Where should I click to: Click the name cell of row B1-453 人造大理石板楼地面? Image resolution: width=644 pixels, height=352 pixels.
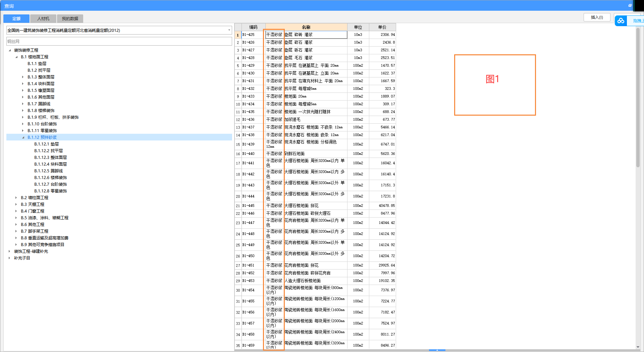pos(306,281)
